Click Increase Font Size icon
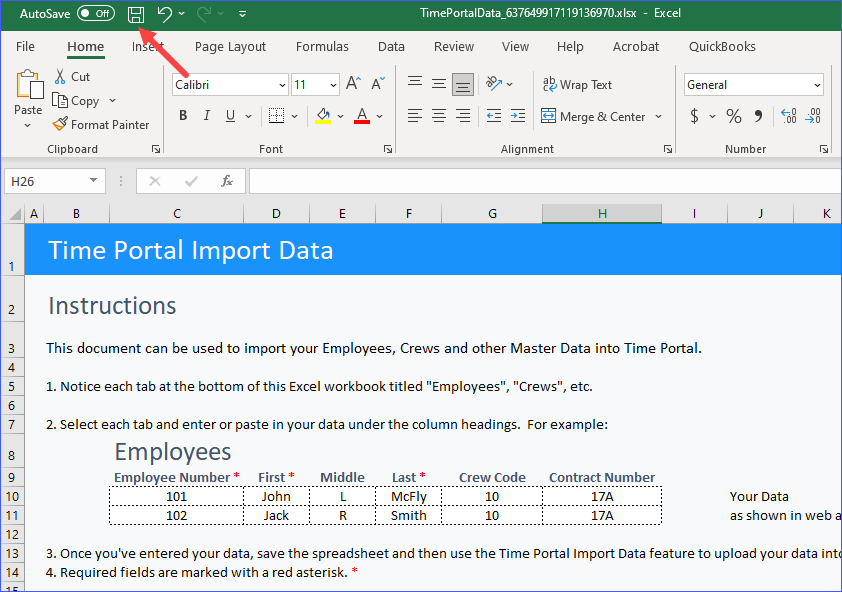 point(353,83)
